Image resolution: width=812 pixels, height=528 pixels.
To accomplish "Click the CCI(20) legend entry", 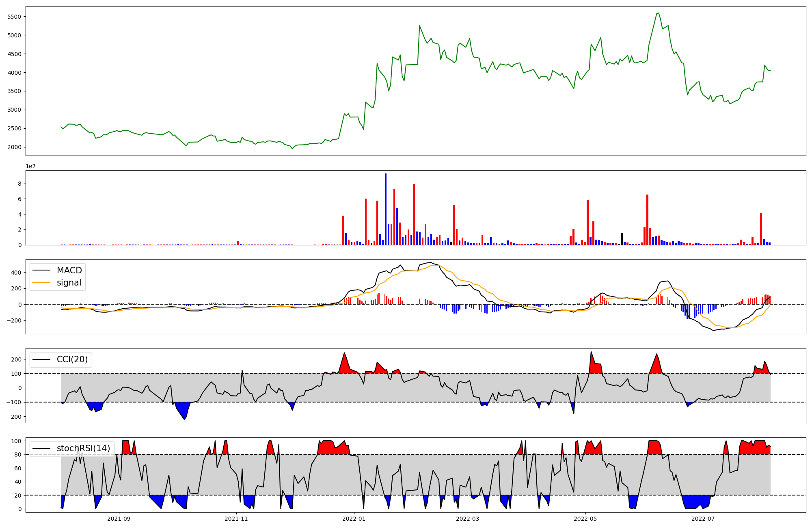I will (x=72, y=359).
